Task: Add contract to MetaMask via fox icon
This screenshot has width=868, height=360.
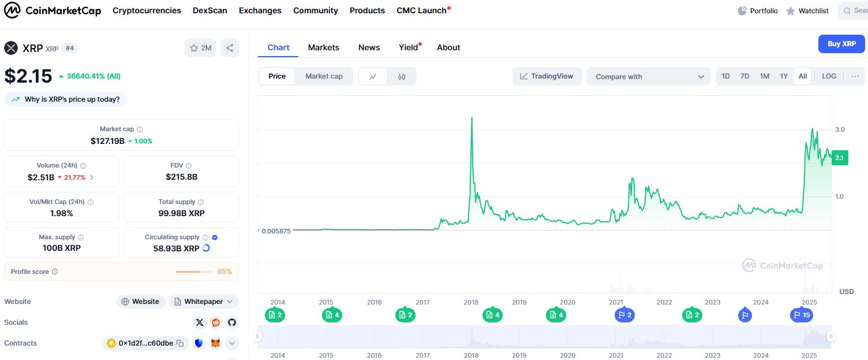Action: (x=215, y=343)
